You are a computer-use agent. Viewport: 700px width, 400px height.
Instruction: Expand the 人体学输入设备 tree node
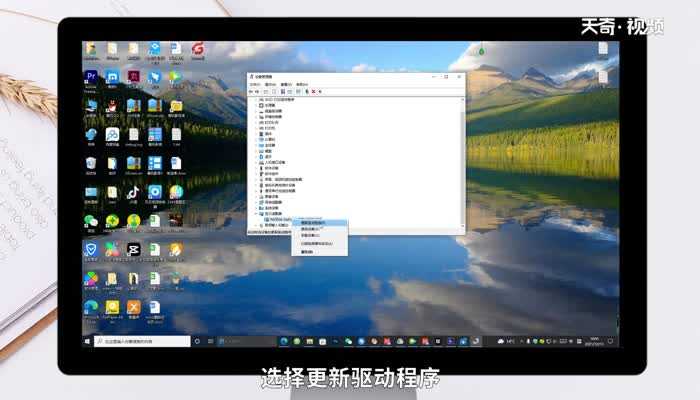coord(256,162)
